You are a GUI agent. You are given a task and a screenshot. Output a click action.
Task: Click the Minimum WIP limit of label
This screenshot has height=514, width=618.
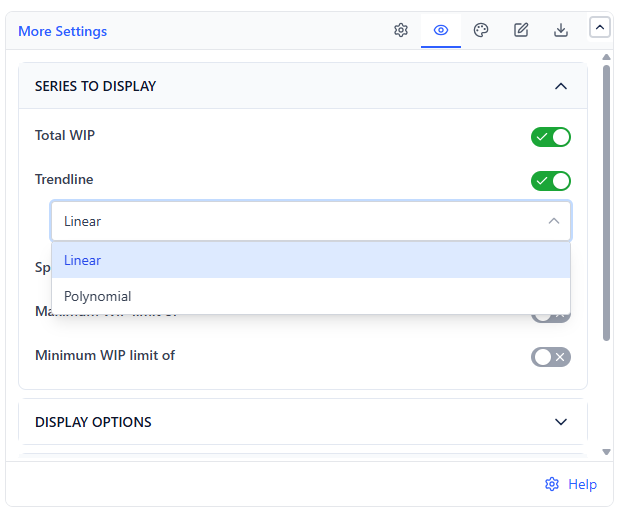tap(105, 356)
